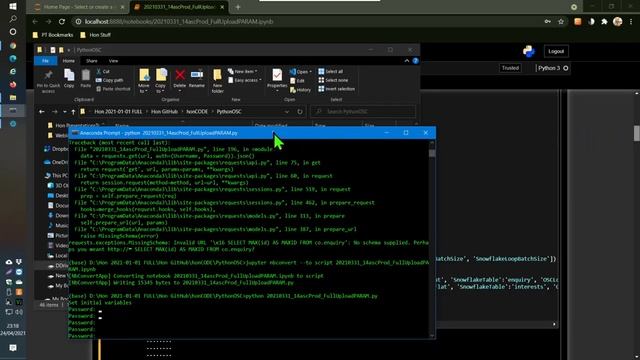Image resolution: width=640 pixels, height=360 pixels.
Task: Open Explorer help question mark icon
Action: pos(415,61)
